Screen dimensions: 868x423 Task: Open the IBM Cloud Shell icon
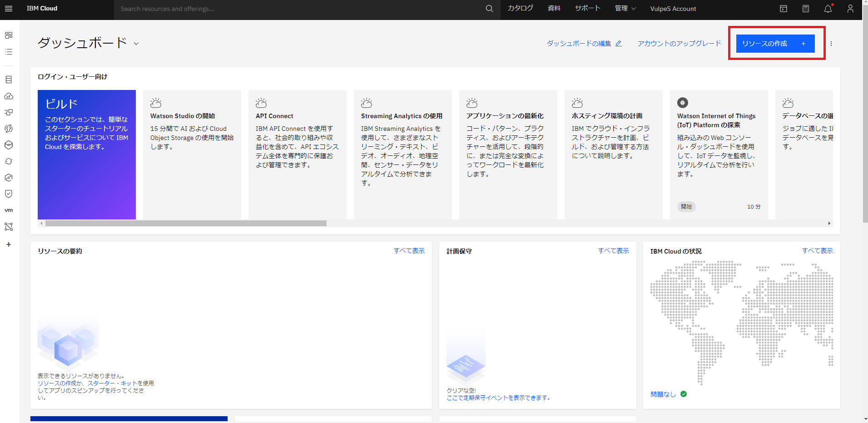[x=784, y=8]
